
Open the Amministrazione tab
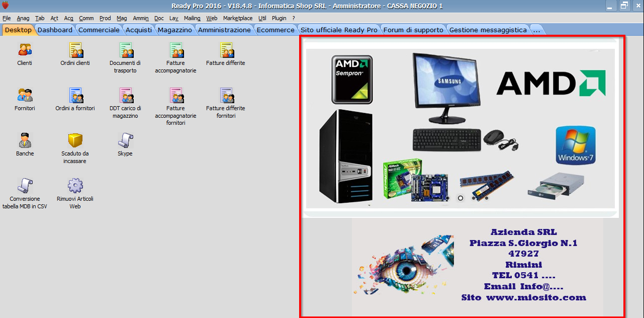(224, 30)
